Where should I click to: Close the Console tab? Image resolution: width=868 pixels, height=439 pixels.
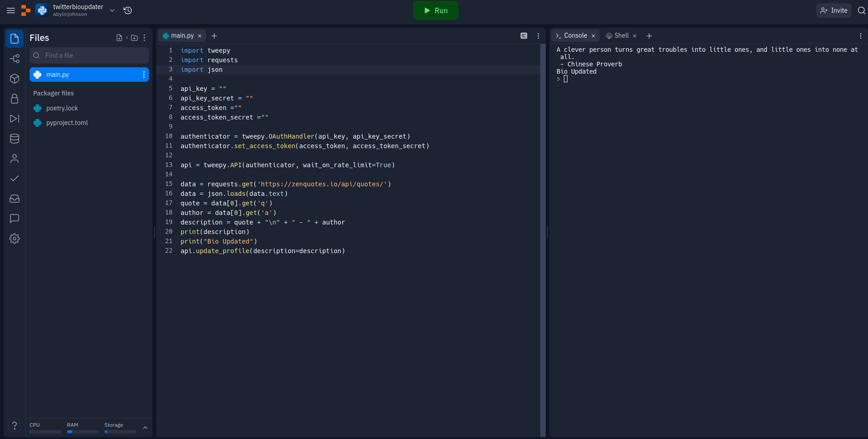[x=593, y=36]
